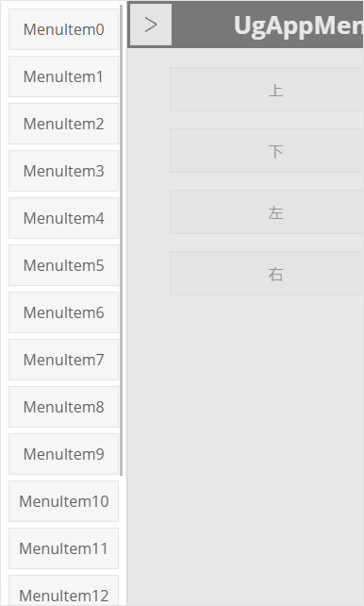Click the side menu vertical scrollbar
The height and width of the screenshot is (606, 364).
[x=122, y=240]
